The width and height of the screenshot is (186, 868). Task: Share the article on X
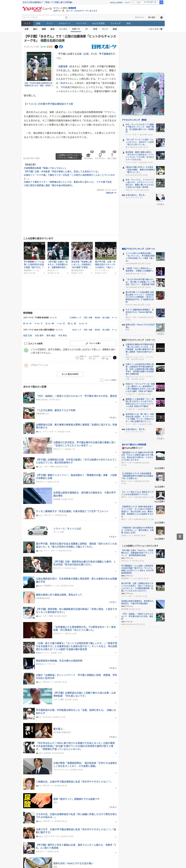tap(56, 47)
